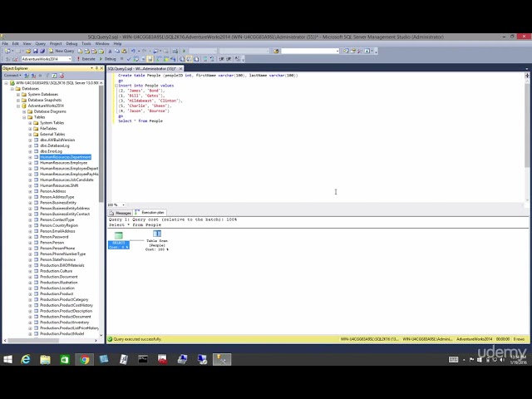
Task: Open Internet Explorer from the taskbar
Action: click(26, 359)
